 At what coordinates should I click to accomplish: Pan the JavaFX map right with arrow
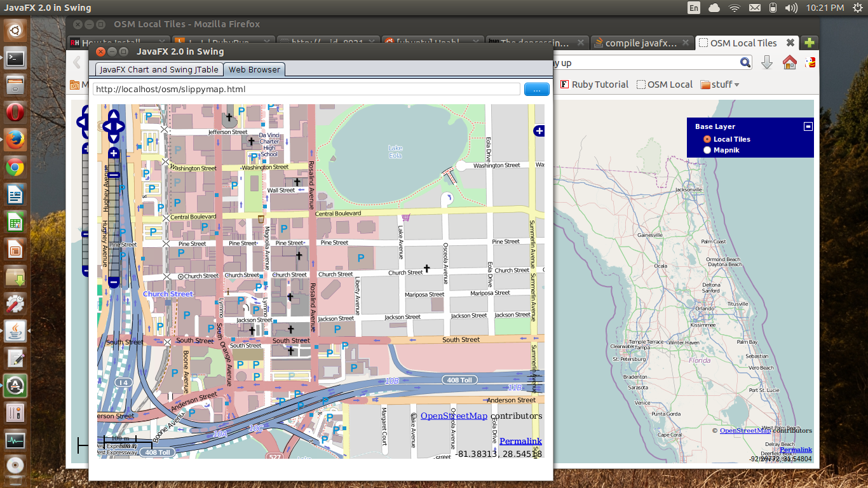pos(121,126)
